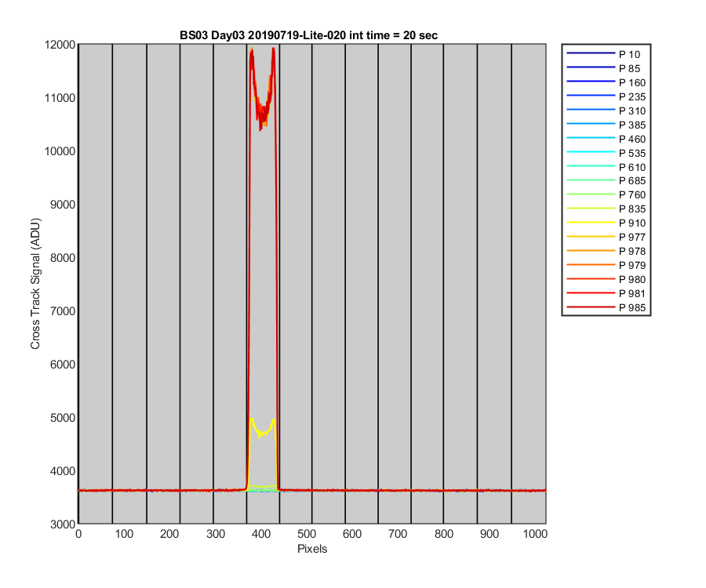Select legend entry P 385
This screenshot has height=588, width=706.
click(606, 125)
